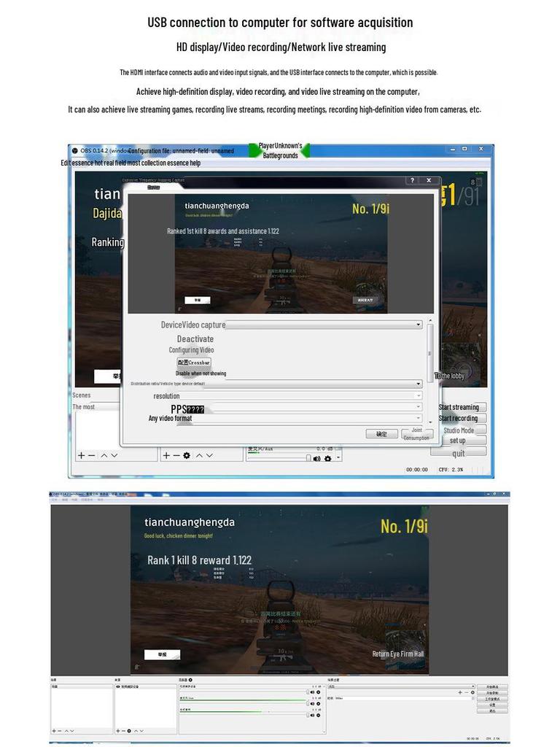Viewport: 560px width, 747px height.
Task: Open first mixer channel gear in lower OBS
Action: (x=318, y=692)
